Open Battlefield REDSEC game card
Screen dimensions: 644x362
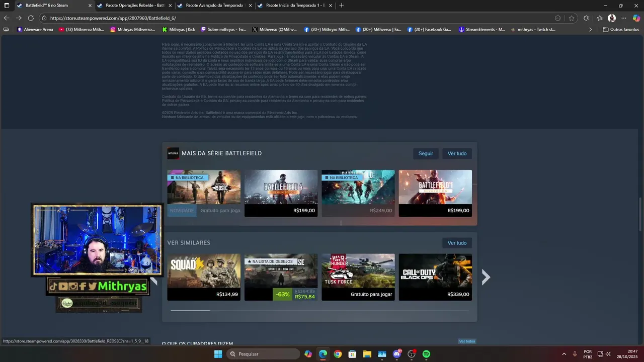(204, 193)
